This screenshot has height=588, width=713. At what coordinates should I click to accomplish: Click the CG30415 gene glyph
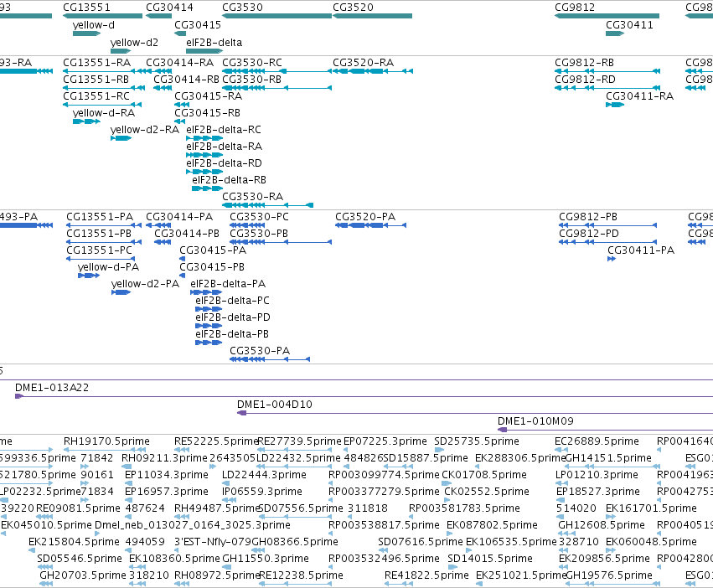coord(180,34)
